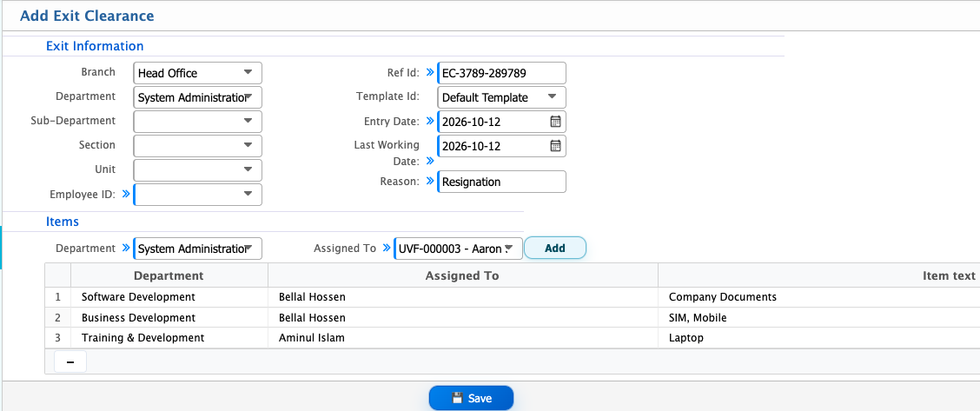Click the Save button

[x=471, y=398]
